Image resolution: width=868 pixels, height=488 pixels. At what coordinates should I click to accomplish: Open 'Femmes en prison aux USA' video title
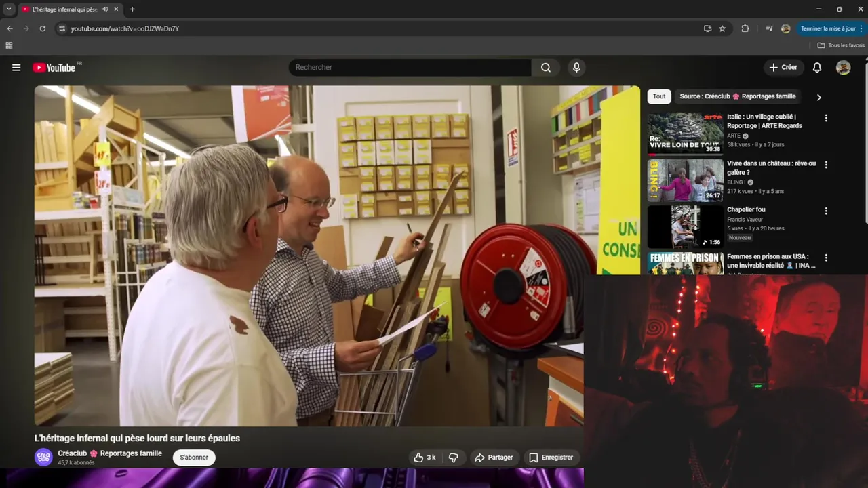771,261
